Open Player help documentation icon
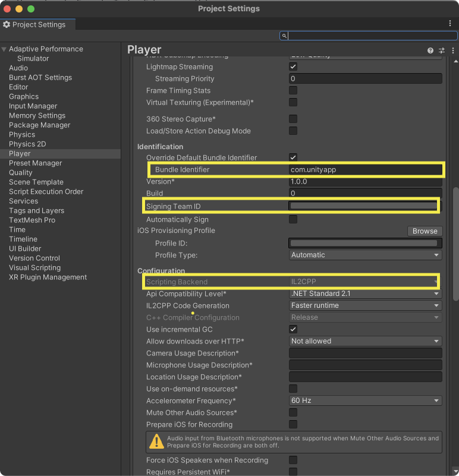Screen dimensions: 459x476 point(430,51)
